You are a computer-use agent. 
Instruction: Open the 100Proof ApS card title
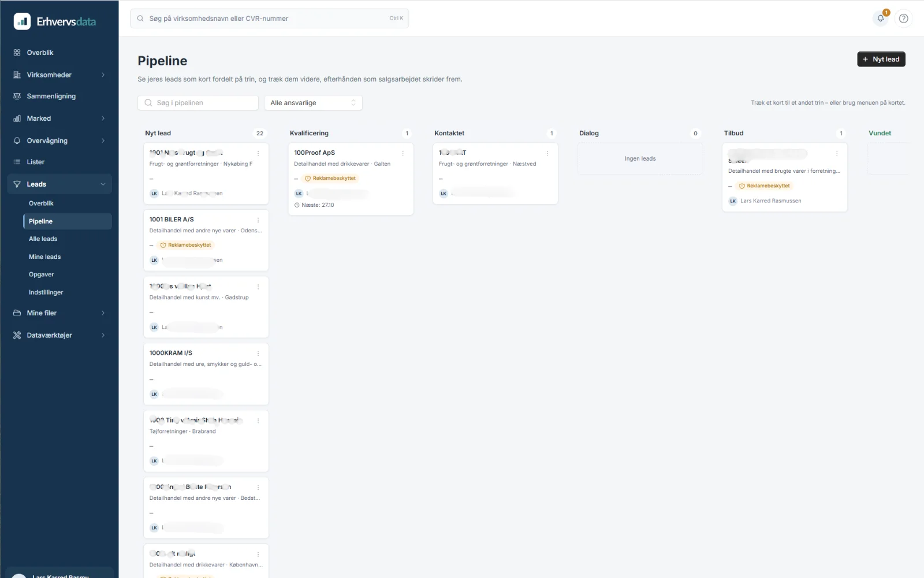coord(314,153)
